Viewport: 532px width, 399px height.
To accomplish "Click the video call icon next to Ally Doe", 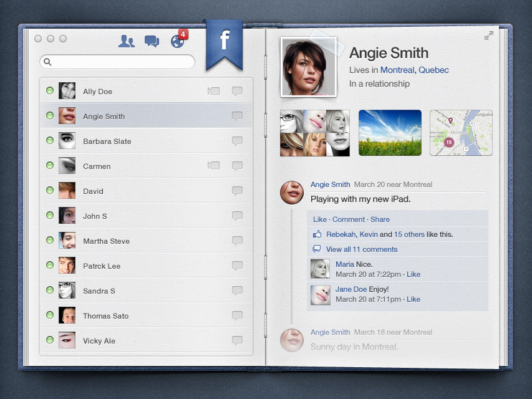I will pyautogui.click(x=214, y=91).
